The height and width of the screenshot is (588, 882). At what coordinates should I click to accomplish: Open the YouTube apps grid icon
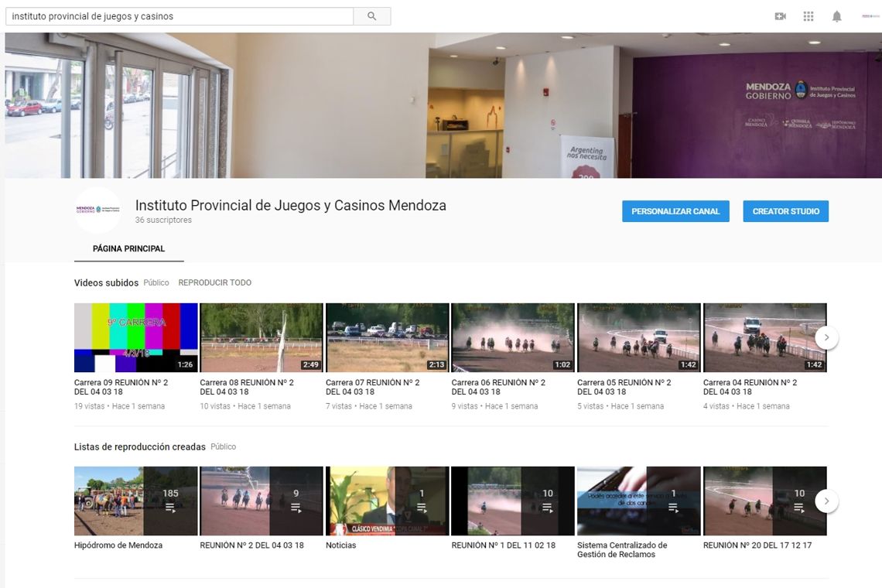[x=808, y=16]
